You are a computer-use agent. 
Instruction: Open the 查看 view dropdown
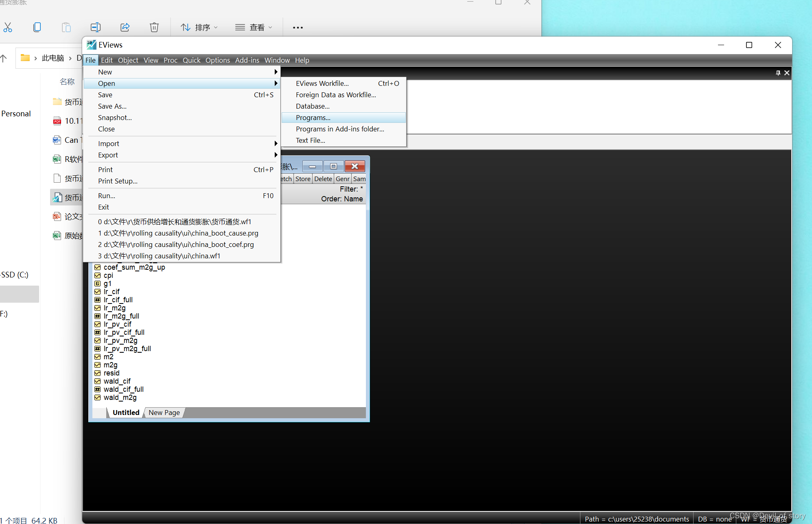tap(254, 27)
